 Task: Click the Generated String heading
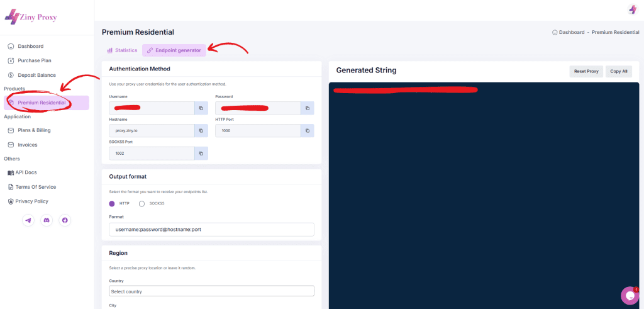tap(367, 70)
